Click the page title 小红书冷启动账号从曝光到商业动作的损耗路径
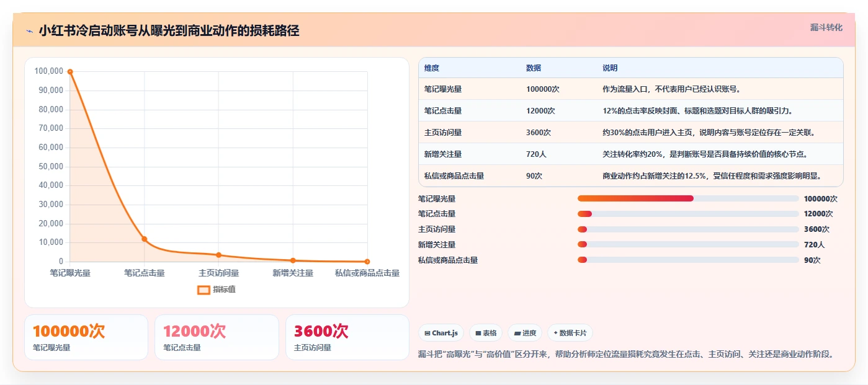Screen dimensions: 868x385 coord(169,31)
